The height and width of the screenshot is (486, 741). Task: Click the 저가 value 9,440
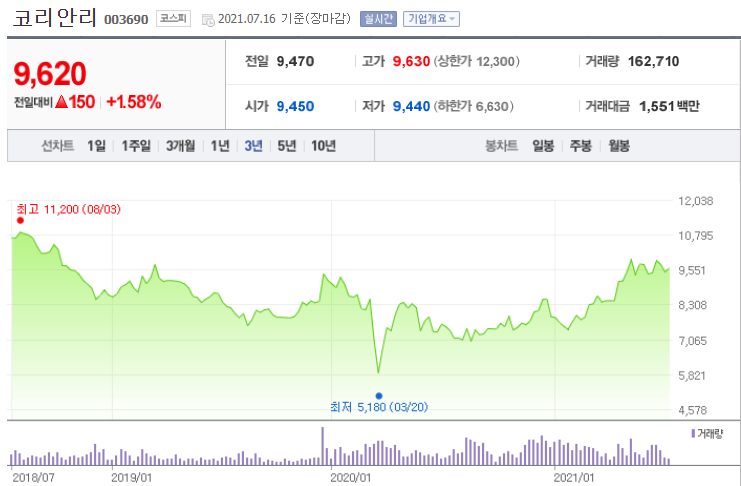point(411,106)
